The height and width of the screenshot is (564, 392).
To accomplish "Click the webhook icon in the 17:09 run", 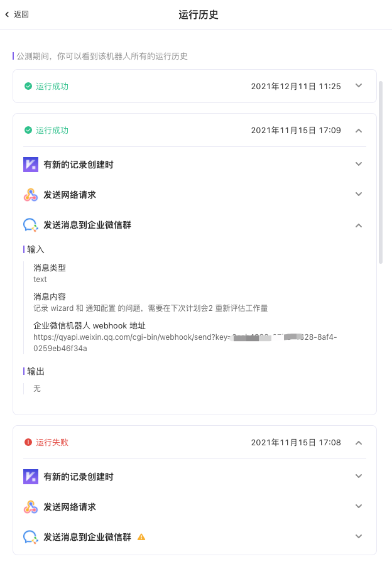I will point(31,195).
